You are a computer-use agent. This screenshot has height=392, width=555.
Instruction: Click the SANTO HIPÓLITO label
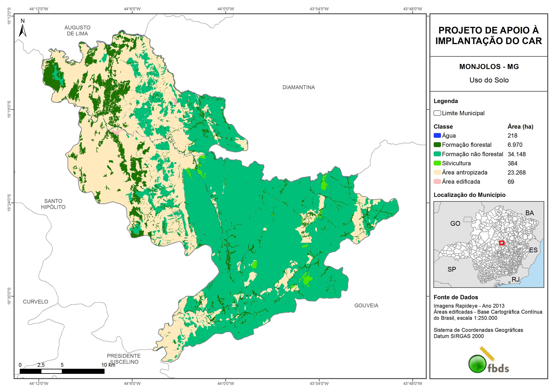53,204
